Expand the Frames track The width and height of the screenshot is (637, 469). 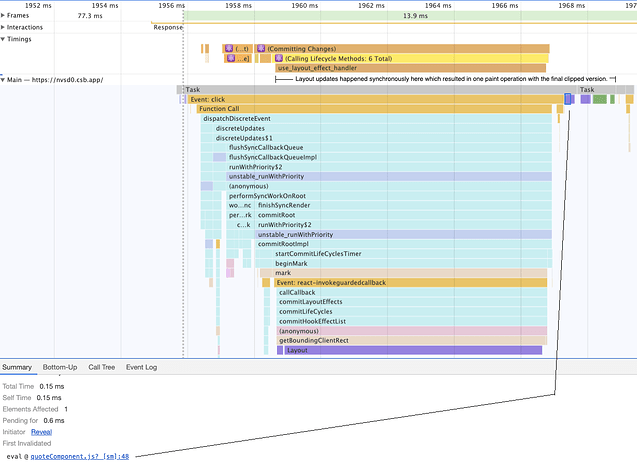[x=3, y=15]
